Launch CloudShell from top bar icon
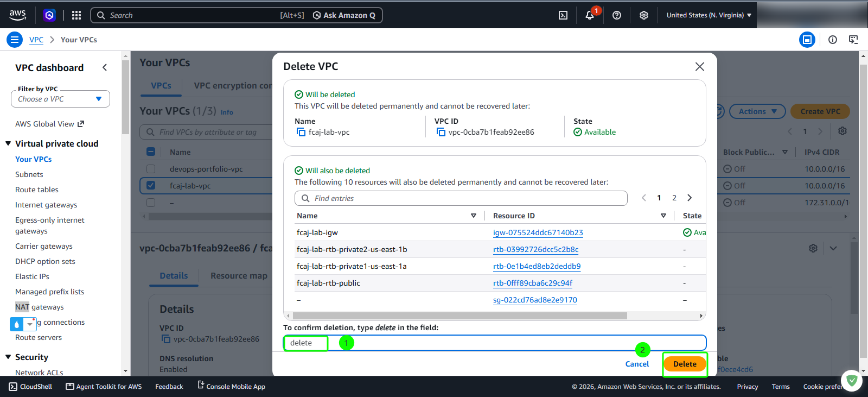Image resolution: width=868 pixels, height=397 pixels. 563,15
